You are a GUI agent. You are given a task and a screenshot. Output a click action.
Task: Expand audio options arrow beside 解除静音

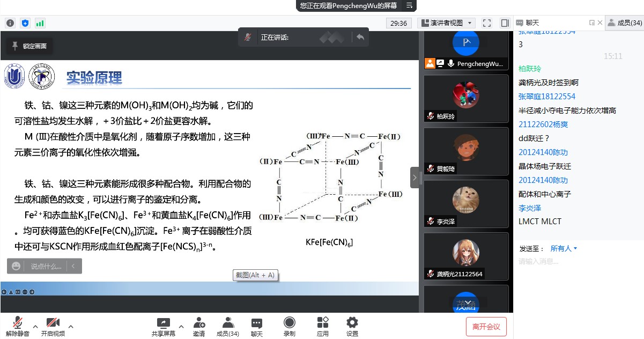click(35, 326)
